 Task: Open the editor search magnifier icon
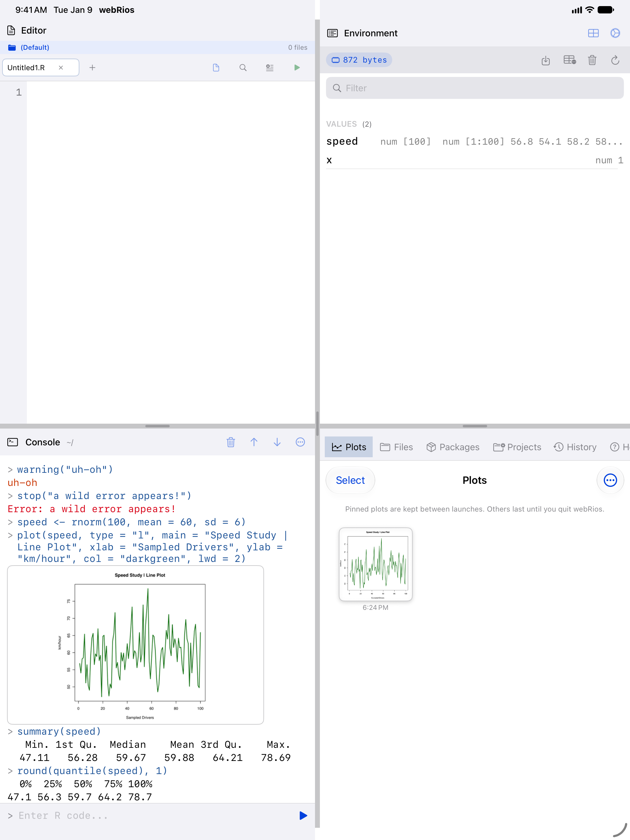pos(243,67)
